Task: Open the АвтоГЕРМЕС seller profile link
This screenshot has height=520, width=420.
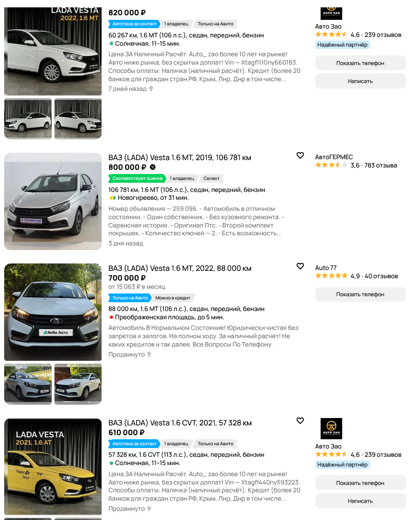Action: click(x=334, y=157)
